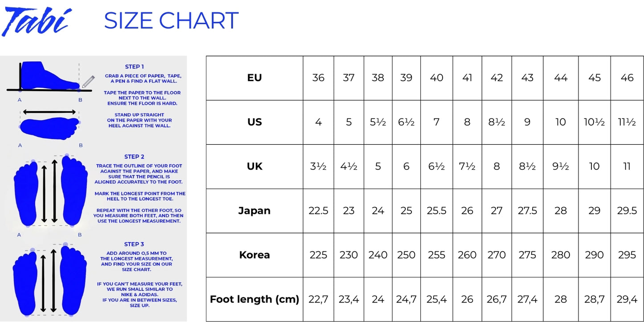Screen dimensions: 644x322
Task: Click the Step 2 feet pair illustration
Action: point(50,192)
